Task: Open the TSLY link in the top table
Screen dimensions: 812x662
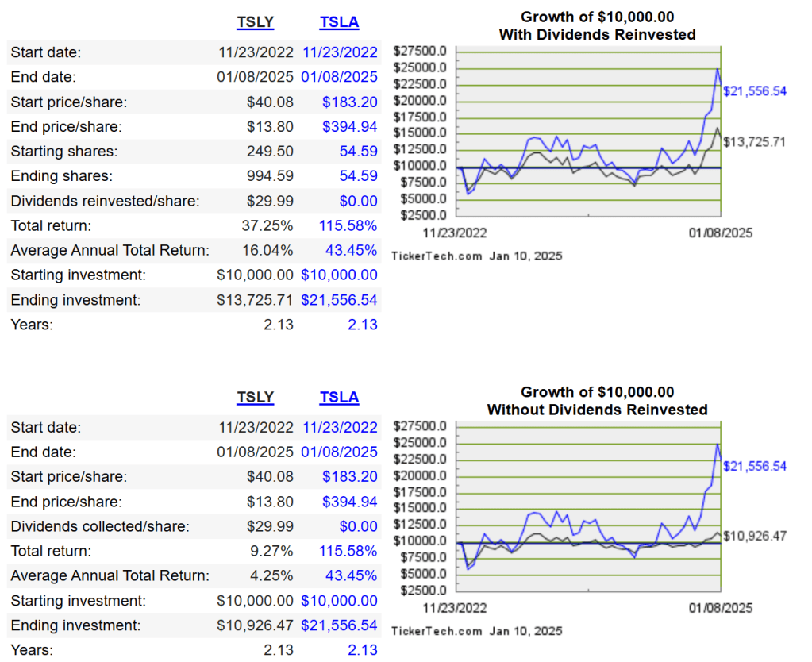Action: tap(255, 22)
